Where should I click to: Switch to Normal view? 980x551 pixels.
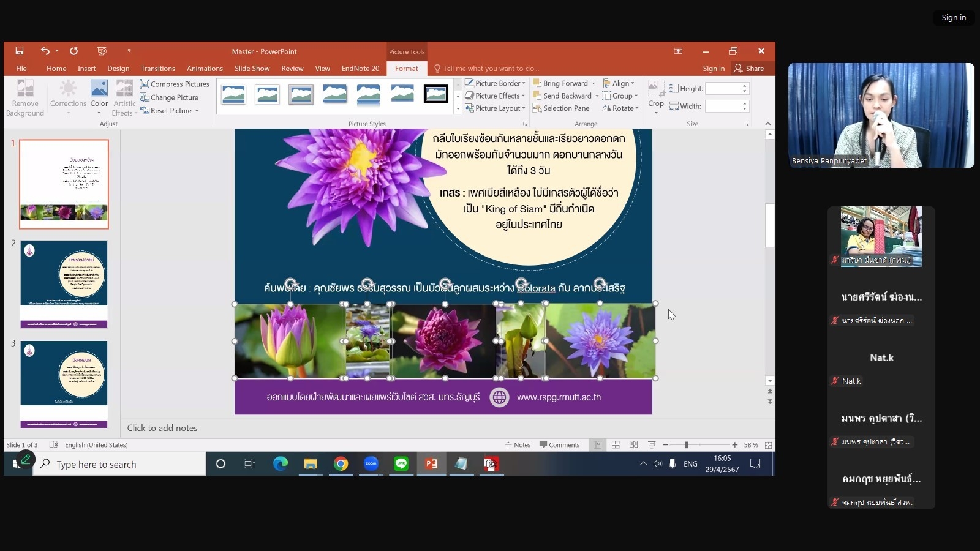pos(597,445)
